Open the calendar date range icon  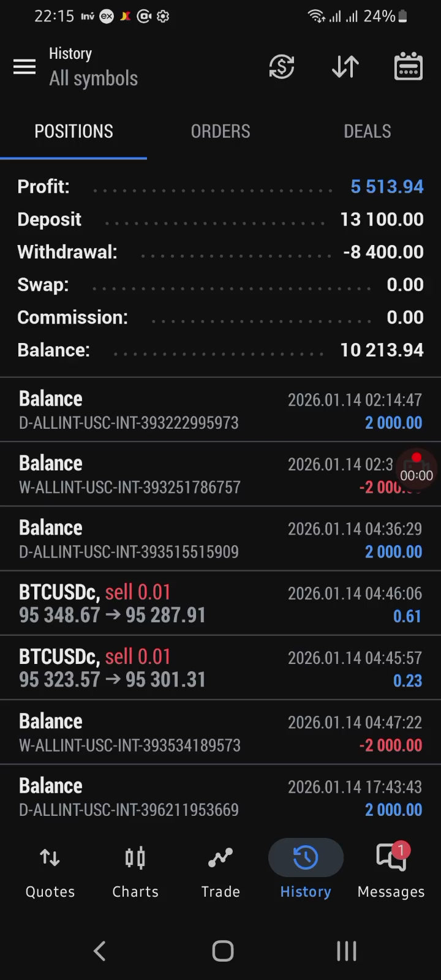click(x=408, y=67)
